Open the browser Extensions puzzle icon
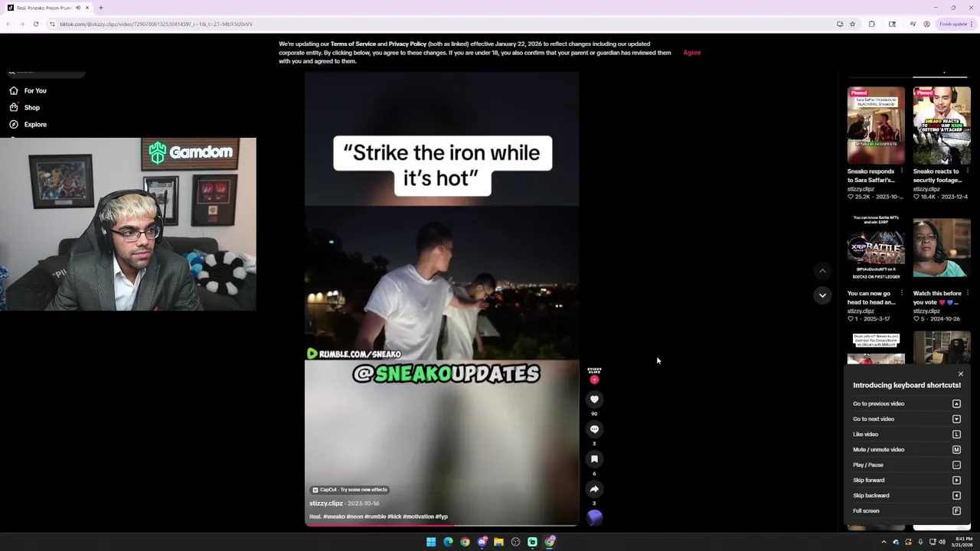980x551 pixels. (872, 24)
